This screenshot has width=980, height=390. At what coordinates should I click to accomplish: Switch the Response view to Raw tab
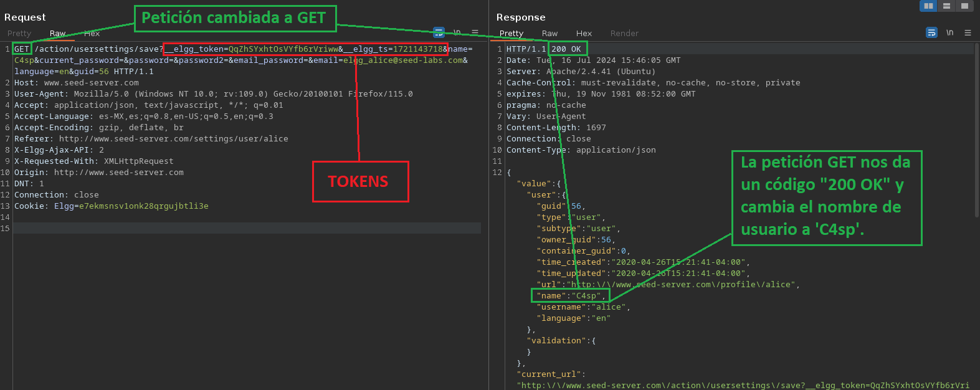pos(549,34)
